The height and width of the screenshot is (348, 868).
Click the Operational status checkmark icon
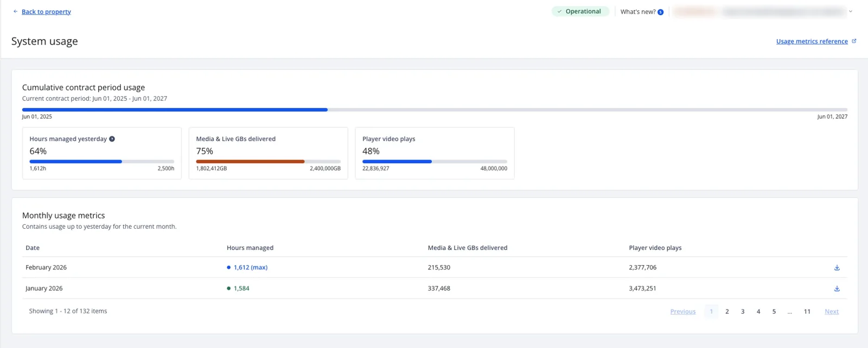[559, 11]
